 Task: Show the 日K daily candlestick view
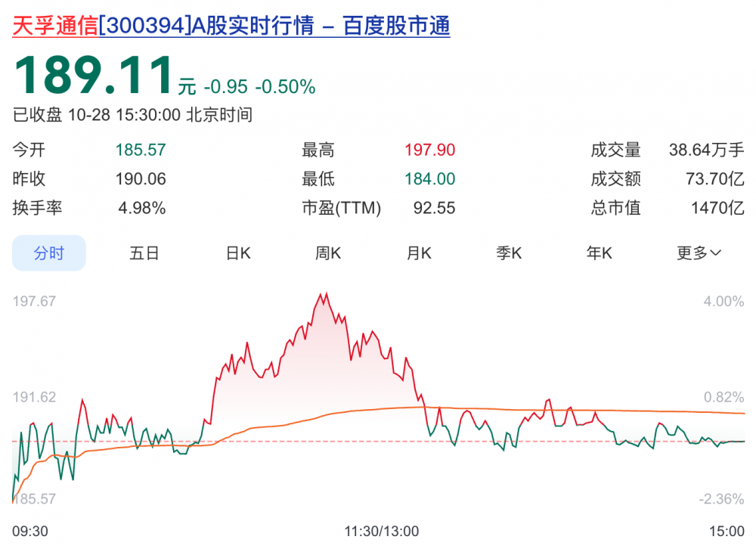(x=238, y=253)
